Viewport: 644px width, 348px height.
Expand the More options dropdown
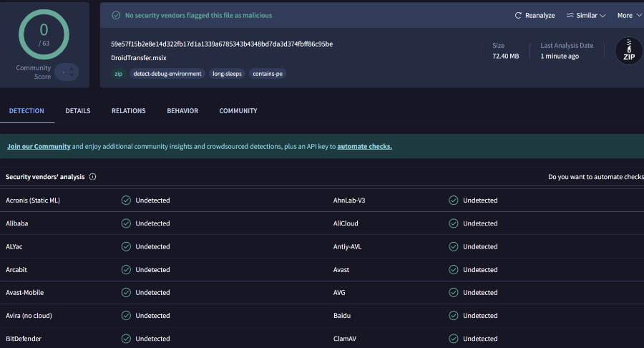pyautogui.click(x=628, y=15)
